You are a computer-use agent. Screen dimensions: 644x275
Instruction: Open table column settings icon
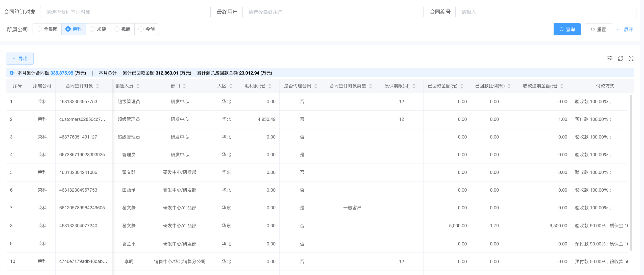point(610,58)
